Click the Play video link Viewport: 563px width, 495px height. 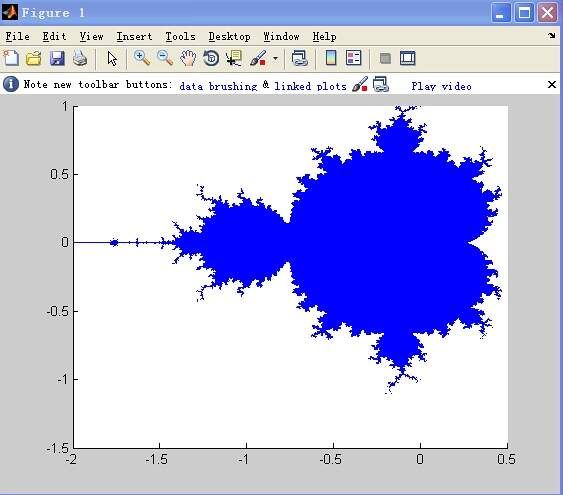coord(441,86)
